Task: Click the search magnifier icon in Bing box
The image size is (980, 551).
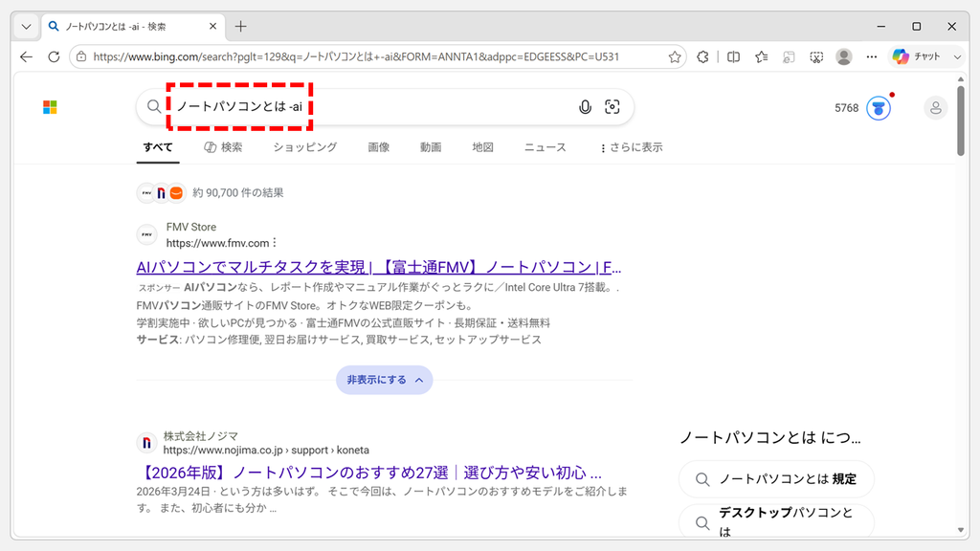Action: [154, 107]
